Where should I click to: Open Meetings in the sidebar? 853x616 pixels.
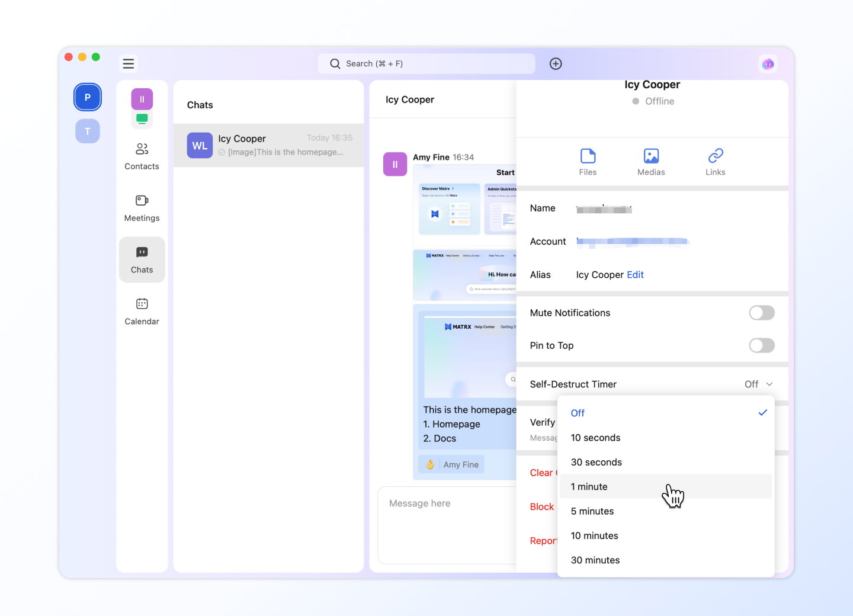pos(142,207)
